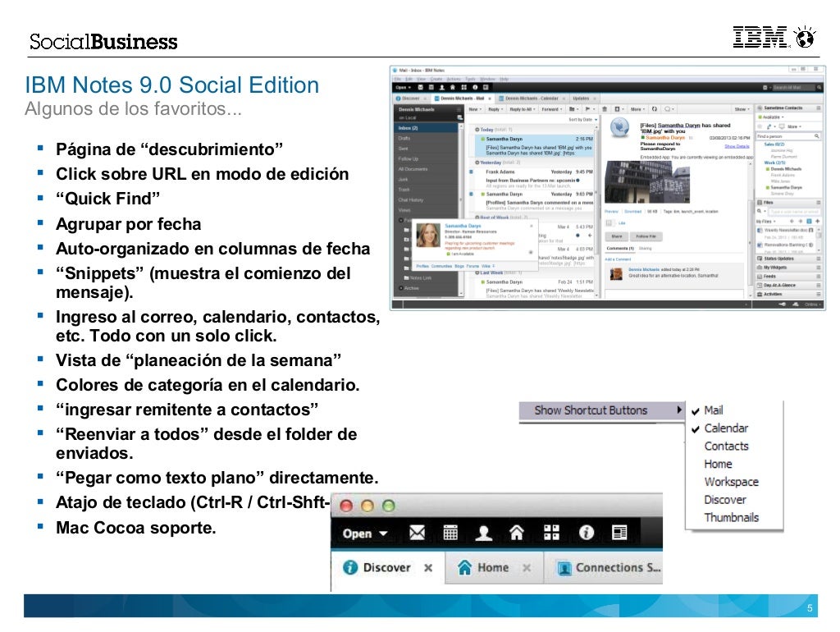Viewport: 840px width, 632px height.
Task: Open Workspace grid icon in Mac toolbar
Action: pyautogui.click(x=551, y=533)
